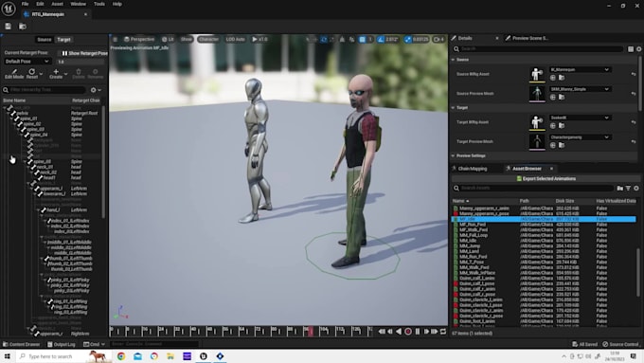Open the Show viewport menu
This screenshot has height=363, width=644.
186,40
